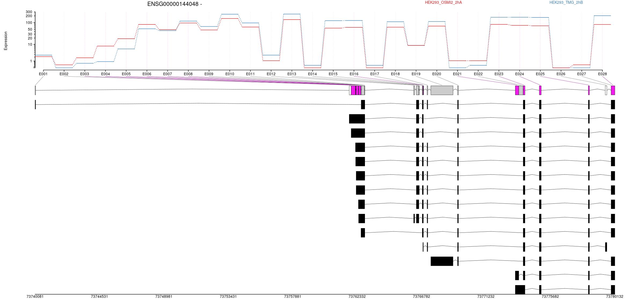
Task: Click exon label E017
Action: [375, 74]
